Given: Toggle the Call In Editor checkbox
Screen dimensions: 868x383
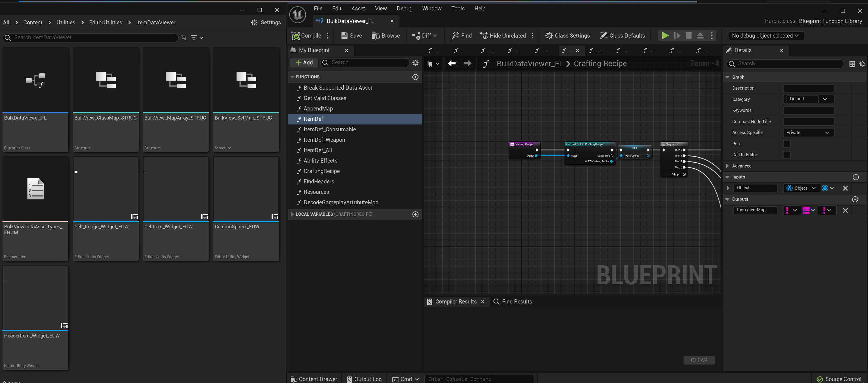Looking at the screenshot, I should (786, 155).
